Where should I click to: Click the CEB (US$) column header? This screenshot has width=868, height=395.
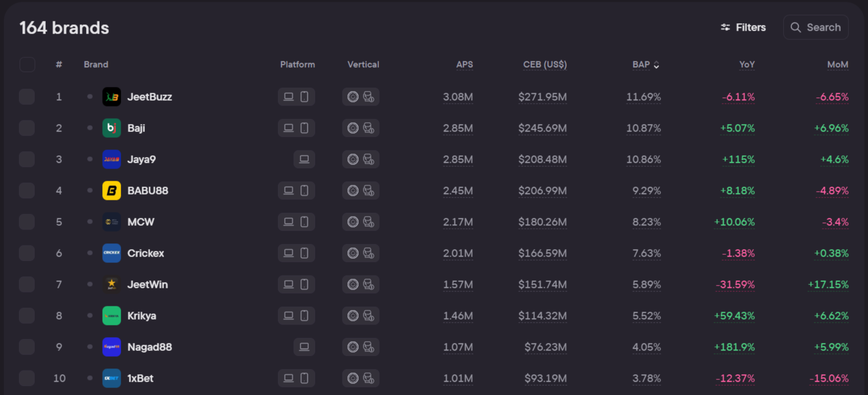pos(545,64)
